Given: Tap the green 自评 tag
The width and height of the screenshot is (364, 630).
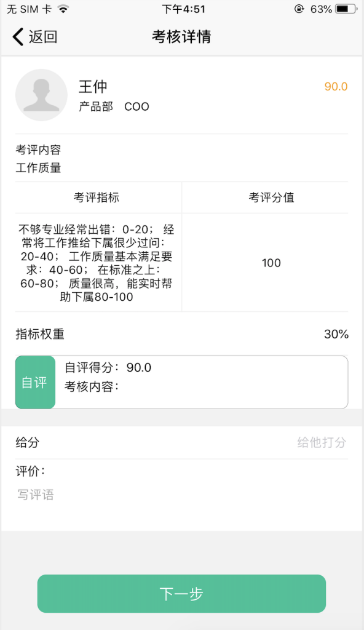Looking at the screenshot, I should click(x=36, y=382).
